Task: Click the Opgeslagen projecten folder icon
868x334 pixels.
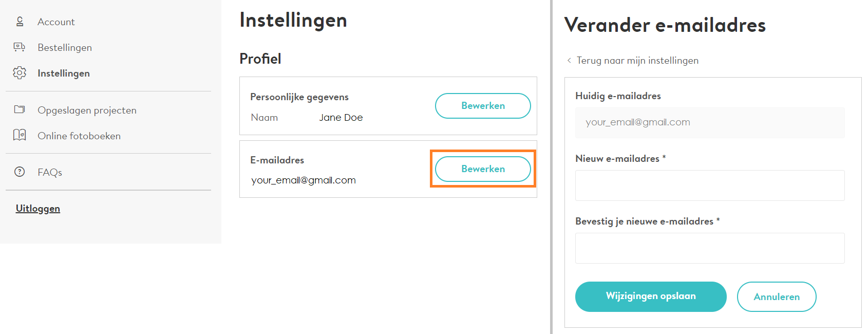Action: click(x=20, y=109)
